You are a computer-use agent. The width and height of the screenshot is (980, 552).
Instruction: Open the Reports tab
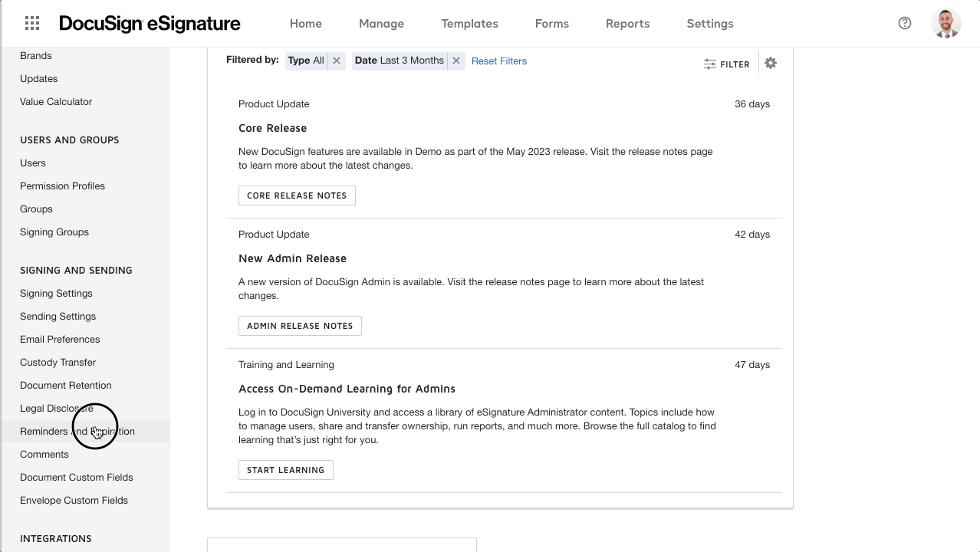point(627,24)
